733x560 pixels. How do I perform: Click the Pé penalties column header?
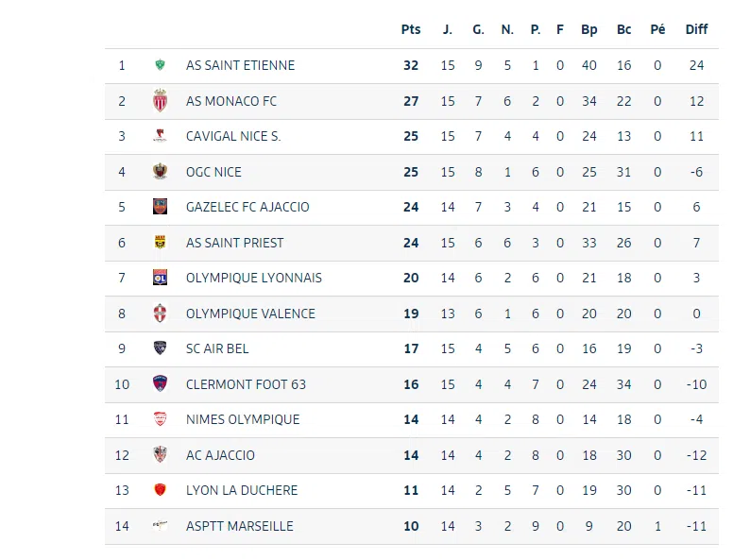click(x=658, y=29)
